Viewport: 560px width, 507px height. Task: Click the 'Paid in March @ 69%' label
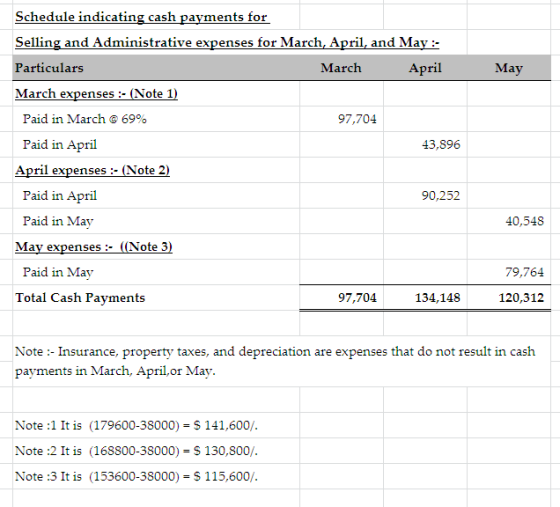(85, 119)
